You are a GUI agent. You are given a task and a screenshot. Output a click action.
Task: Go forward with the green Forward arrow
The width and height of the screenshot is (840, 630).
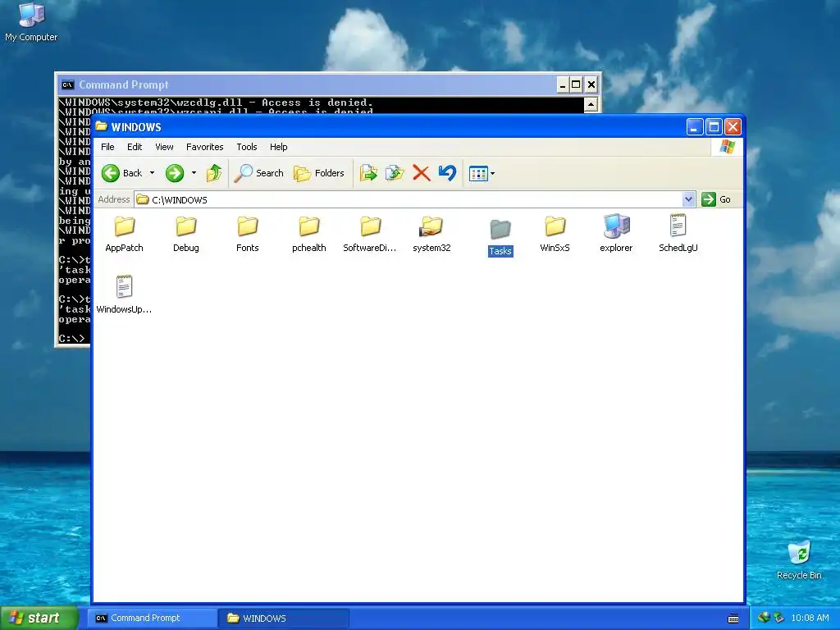175,173
